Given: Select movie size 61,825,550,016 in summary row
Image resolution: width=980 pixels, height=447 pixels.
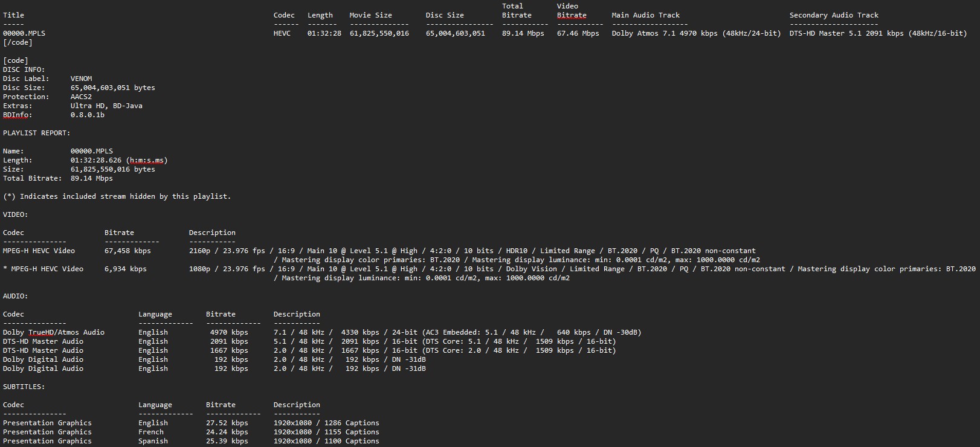Looking at the screenshot, I should [379, 33].
